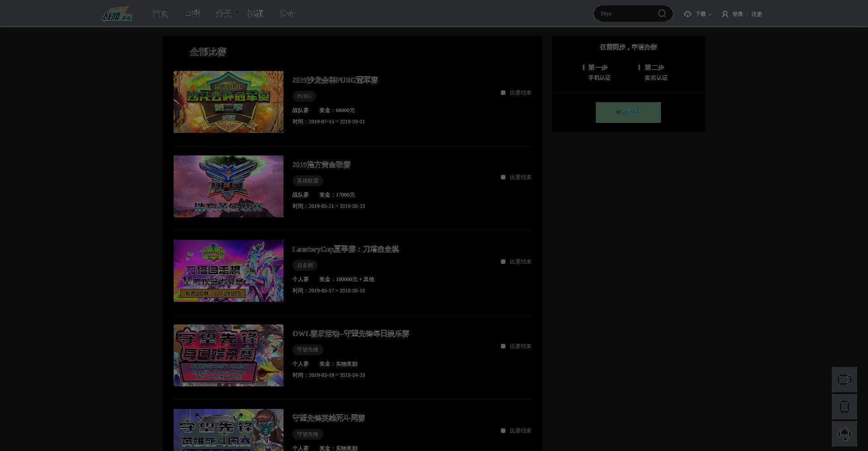The image size is (868, 451).
Task: Click 比赛结束 status of PUBG冠军赛
Action: (516, 93)
